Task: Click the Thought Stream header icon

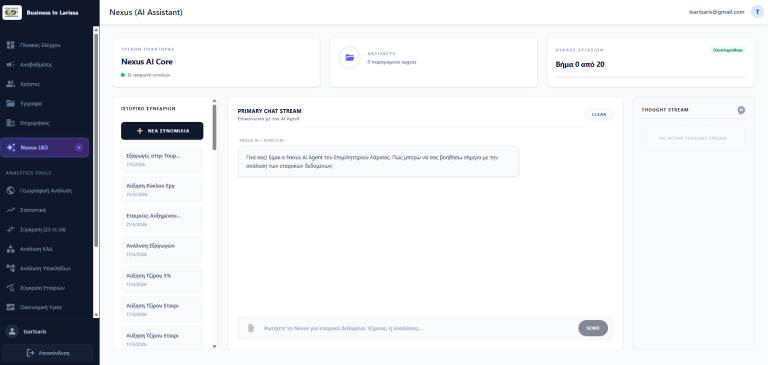Action: click(x=742, y=110)
